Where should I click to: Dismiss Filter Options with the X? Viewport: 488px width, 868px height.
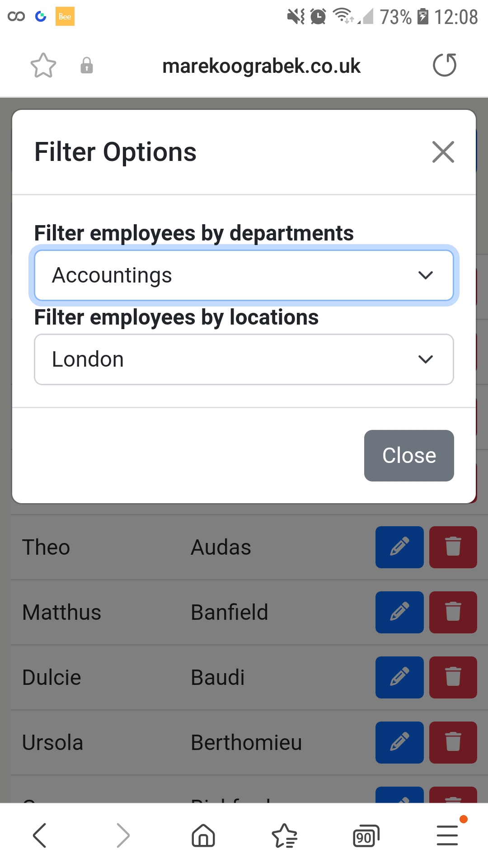pyautogui.click(x=443, y=152)
